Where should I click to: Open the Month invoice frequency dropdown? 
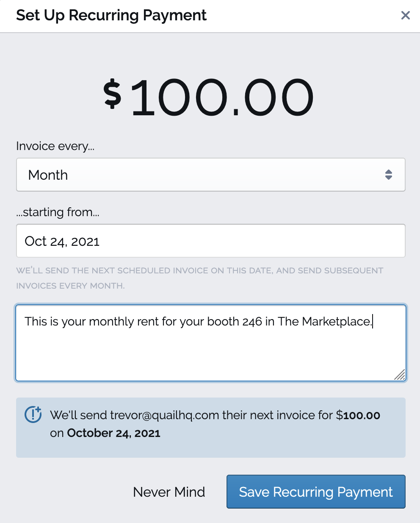(x=210, y=175)
